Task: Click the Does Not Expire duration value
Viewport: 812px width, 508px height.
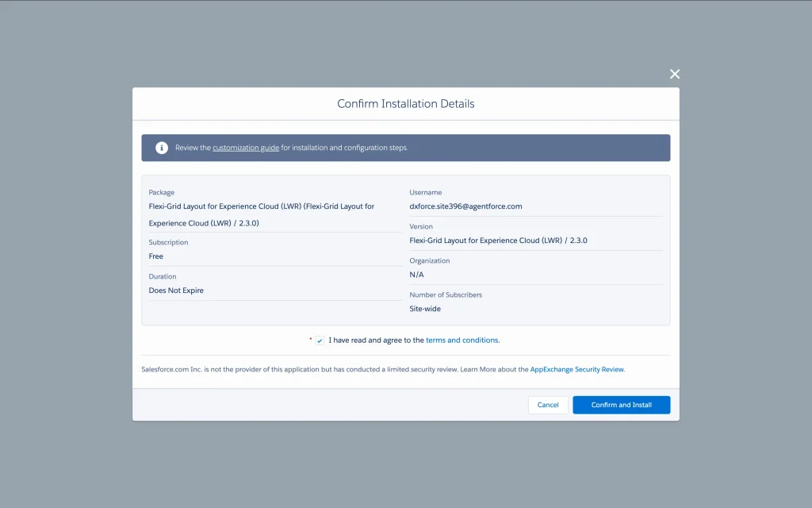Action: pyautogui.click(x=176, y=291)
